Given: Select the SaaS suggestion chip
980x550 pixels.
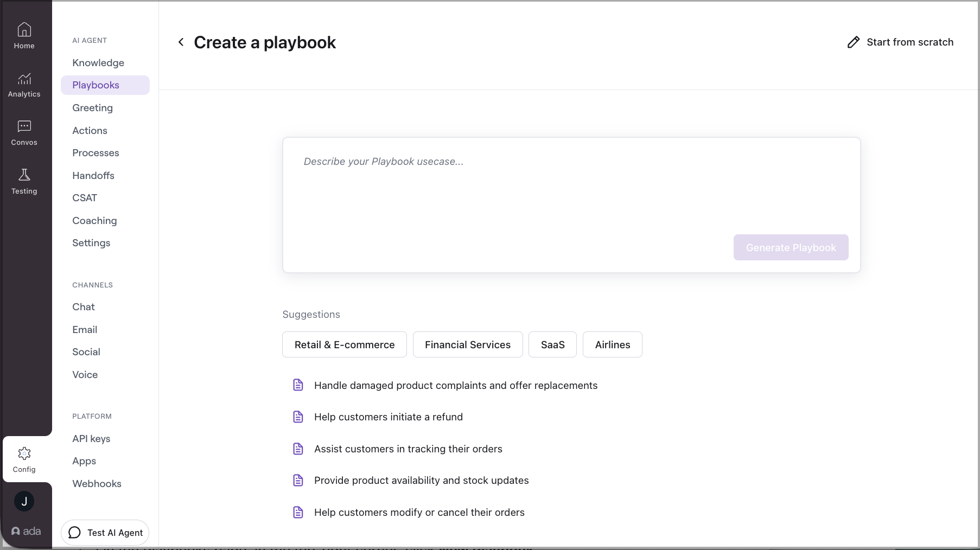Looking at the screenshot, I should pos(552,344).
